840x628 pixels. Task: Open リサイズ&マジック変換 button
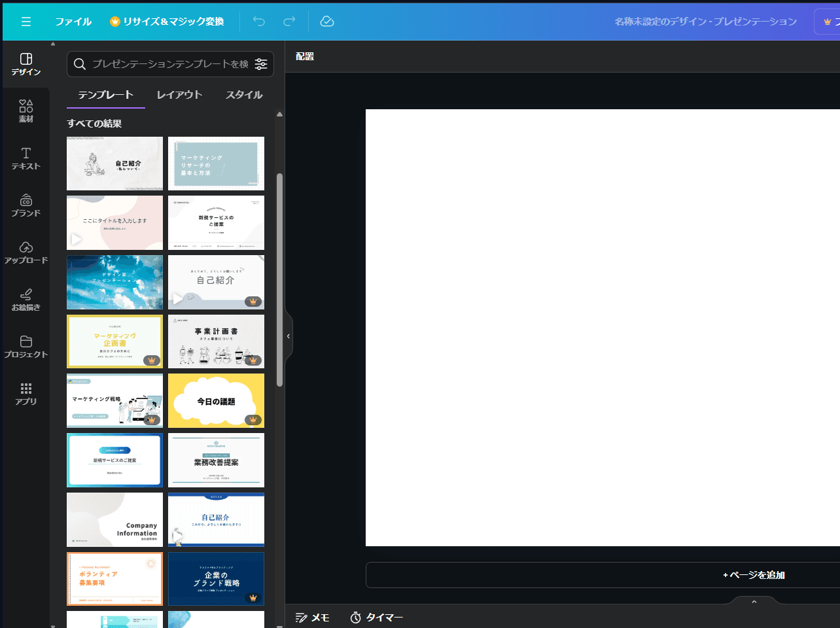click(167, 22)
